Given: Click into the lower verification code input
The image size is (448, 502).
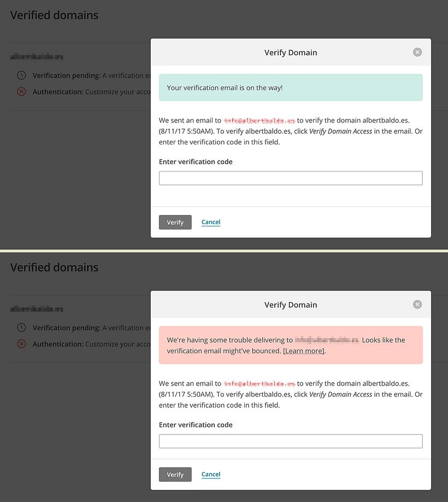Looking at the screenshot, I should [x=290, y=441].
